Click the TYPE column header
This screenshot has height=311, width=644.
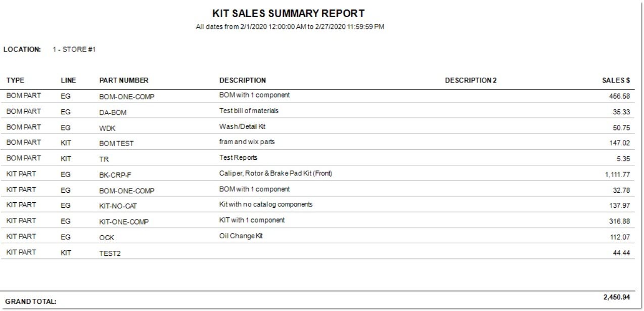pyautogui.click(x=15, y=80)
